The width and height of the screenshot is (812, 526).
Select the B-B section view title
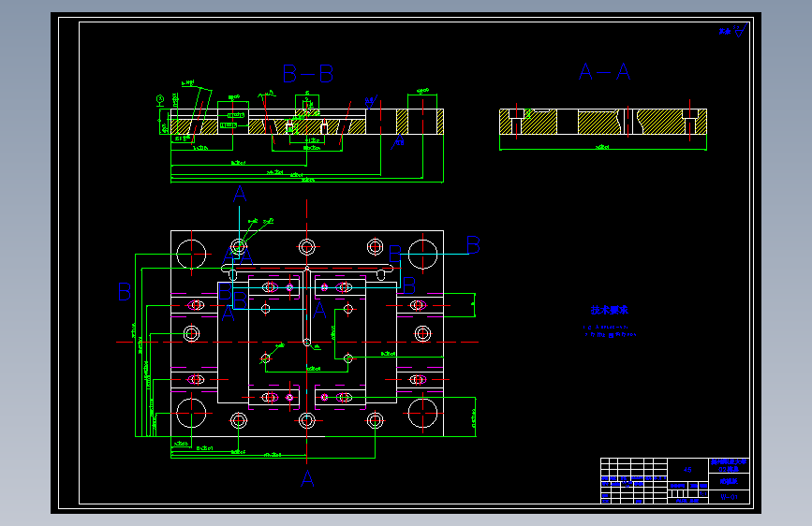[x=308, y=74]
